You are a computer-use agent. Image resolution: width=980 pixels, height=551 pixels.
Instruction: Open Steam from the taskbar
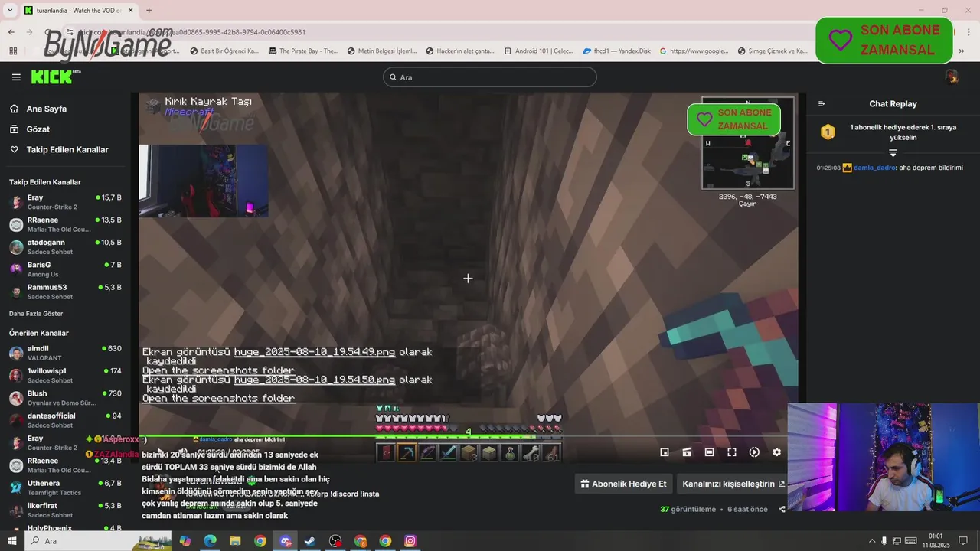(310, 541)
